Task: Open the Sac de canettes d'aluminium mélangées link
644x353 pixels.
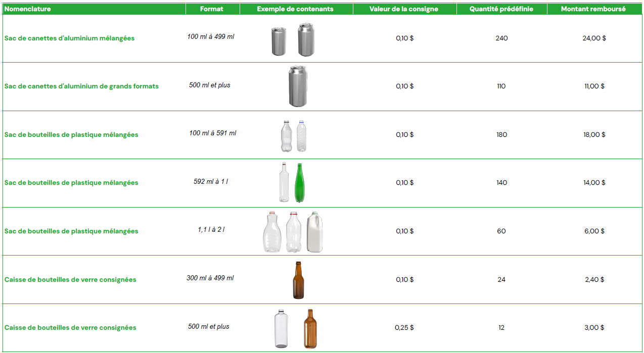Action: [69, 38]
